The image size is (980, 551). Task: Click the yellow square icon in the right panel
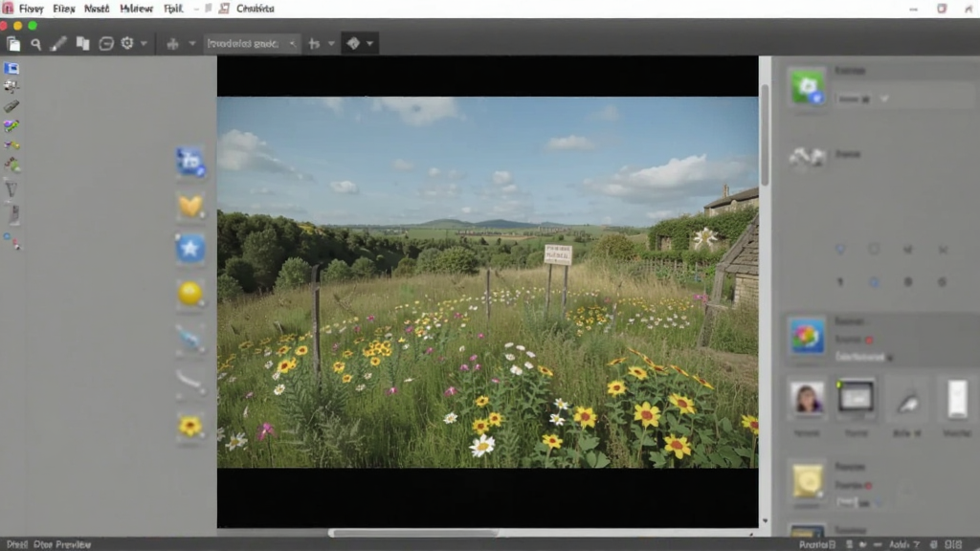pyautogui.click(x=807, y=481)
